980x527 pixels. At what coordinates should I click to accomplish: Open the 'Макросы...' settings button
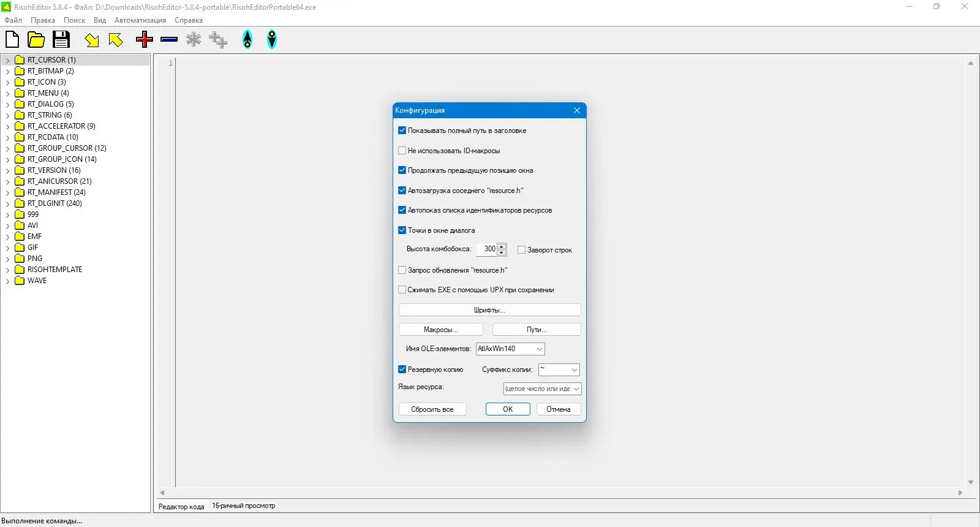441,330
